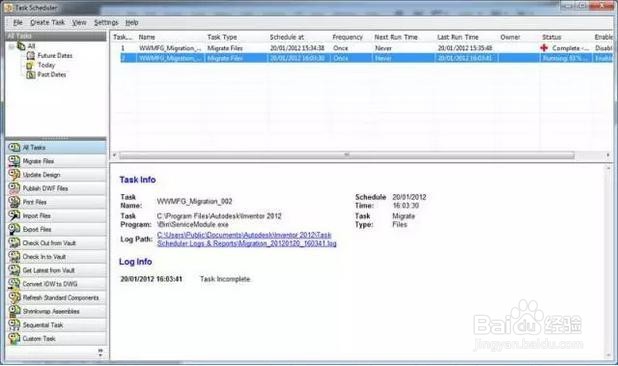This screenshot has height=366, width=618.
Task: Sort by the Next Run Time column header
Action: (396, 37)
